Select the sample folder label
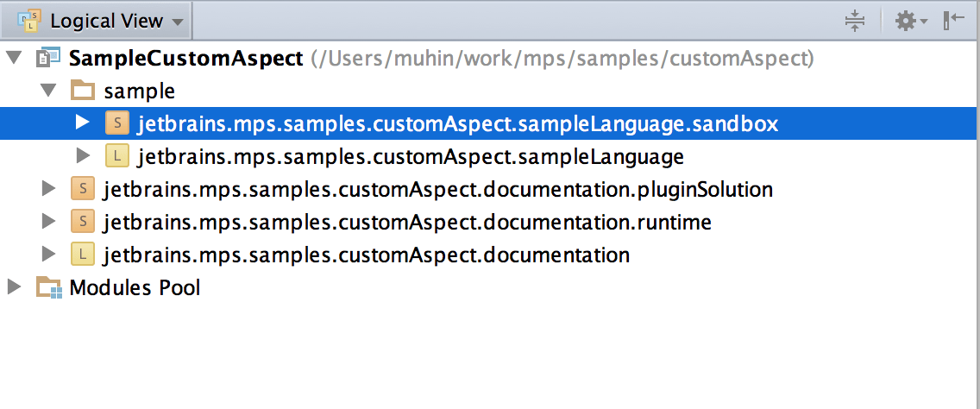980x409 pixels. tap(140, 92)
